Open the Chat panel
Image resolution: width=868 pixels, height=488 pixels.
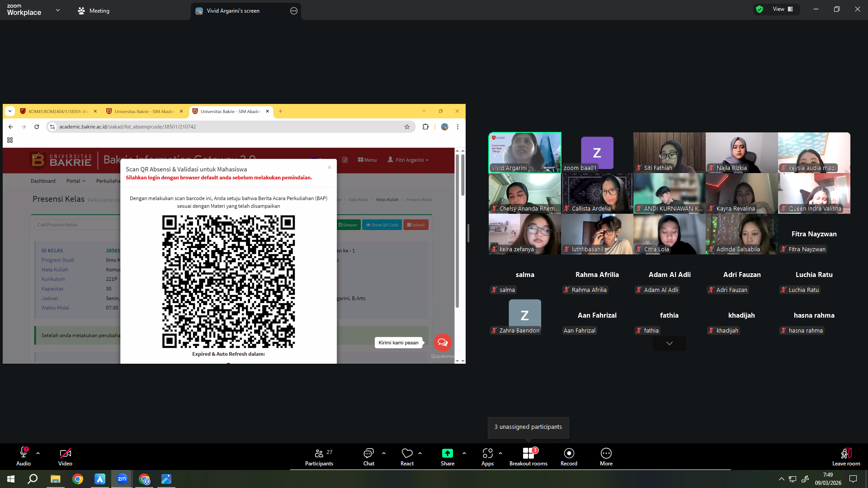[368, 457]
